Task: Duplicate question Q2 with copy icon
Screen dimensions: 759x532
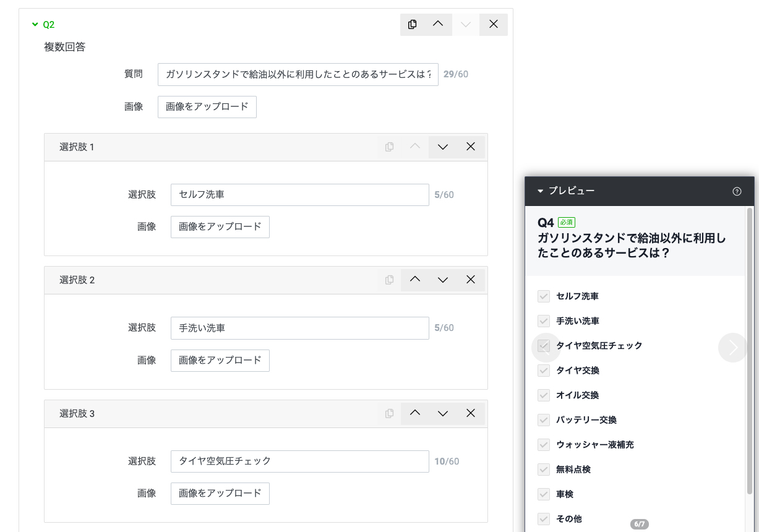Action: point(413,24)
